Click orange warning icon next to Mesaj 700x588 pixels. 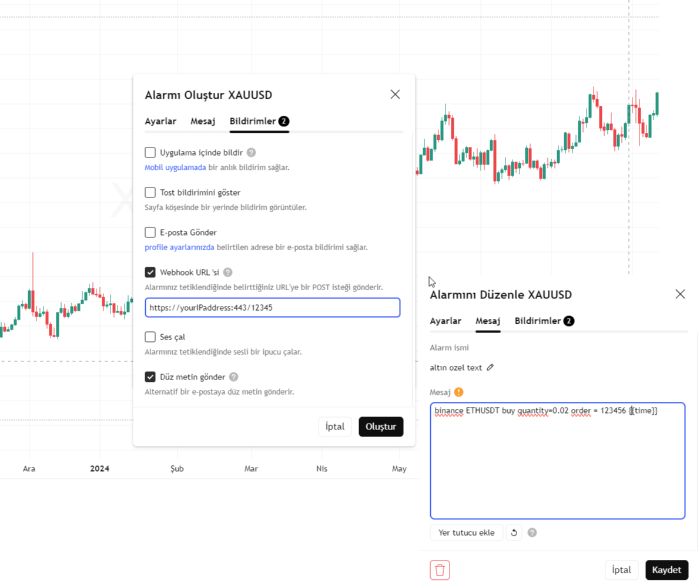tap(458, 392)
